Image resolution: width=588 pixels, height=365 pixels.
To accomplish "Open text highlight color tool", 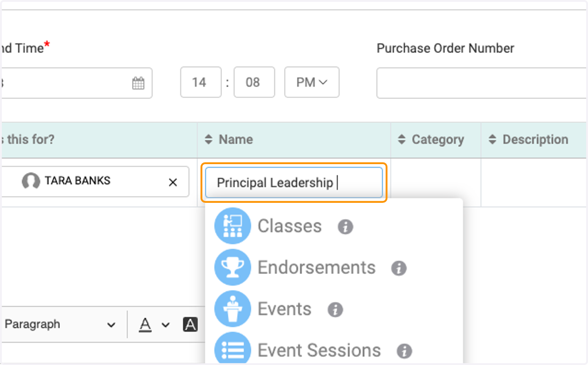I will pyautogui.click(x=190, y=324).
